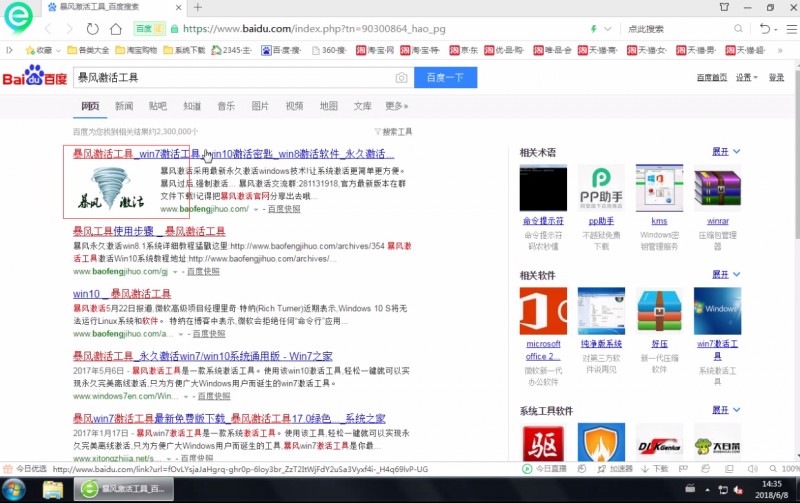800x503 pixels.
Task: Open the 设置 dropdown on Baidu
Action: [x=746, y=77]
